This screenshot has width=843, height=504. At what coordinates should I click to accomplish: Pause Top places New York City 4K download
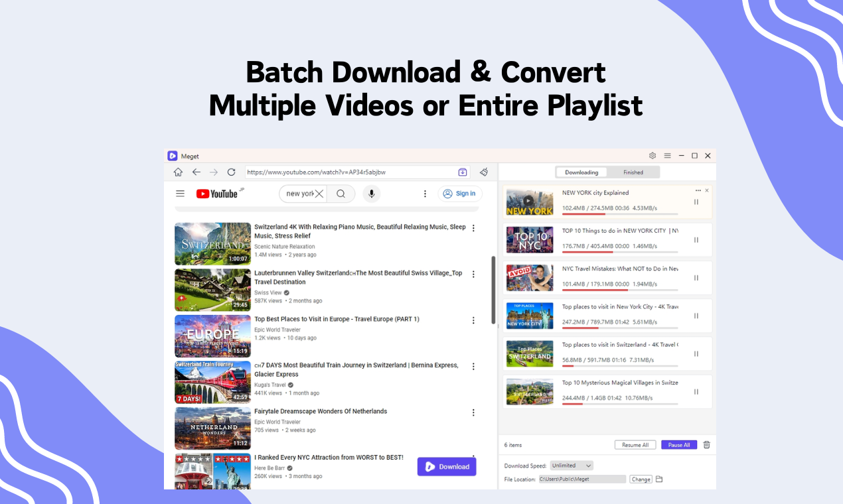(696, 316)
